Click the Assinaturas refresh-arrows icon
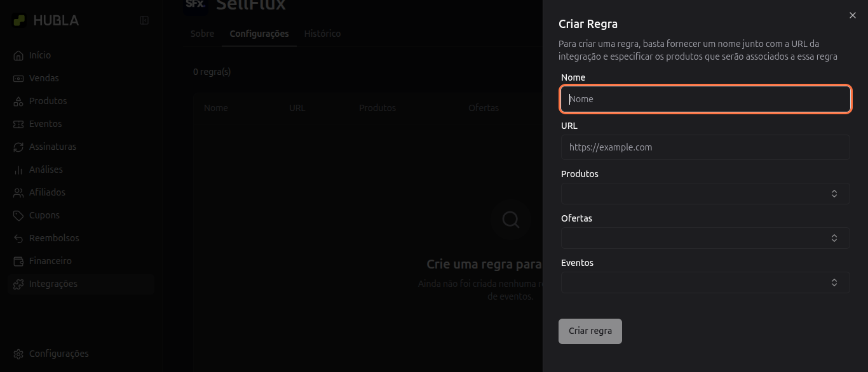This screenshot has width=868, height=372. (18, 147)
